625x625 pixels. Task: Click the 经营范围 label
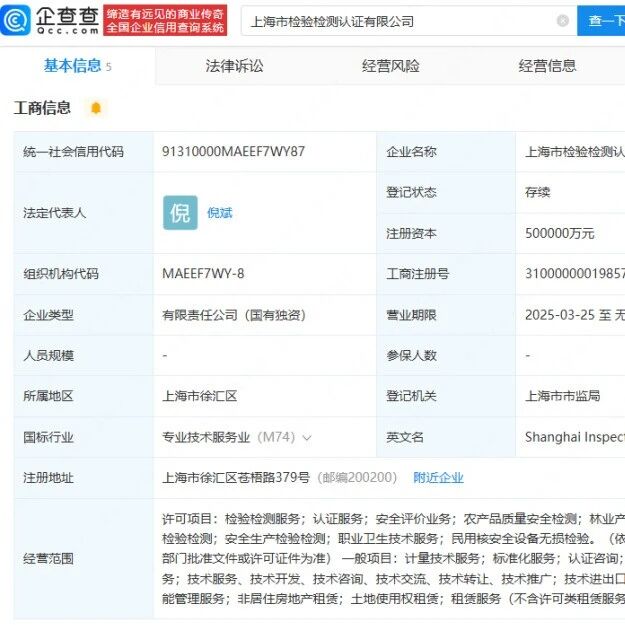(x=48, y=559)
